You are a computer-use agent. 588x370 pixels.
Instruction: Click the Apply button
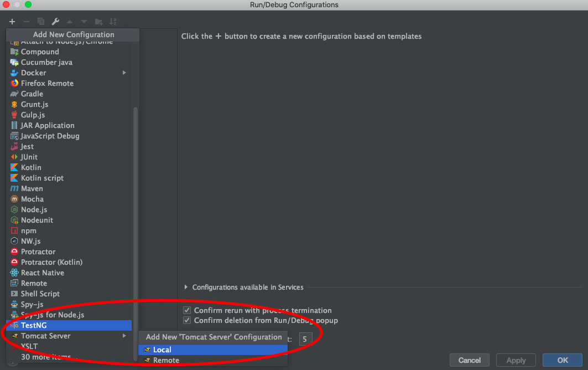[x=516, y=360]
